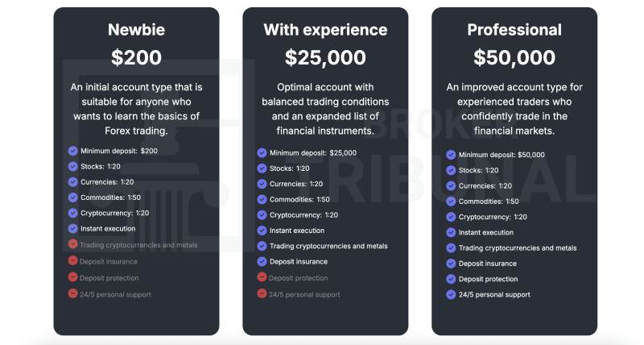The height and width of the screenshot is (345, 644).
Task: Click the checkmark beside Newbie Minimum deposit $200
Action: tap(72, 151)
